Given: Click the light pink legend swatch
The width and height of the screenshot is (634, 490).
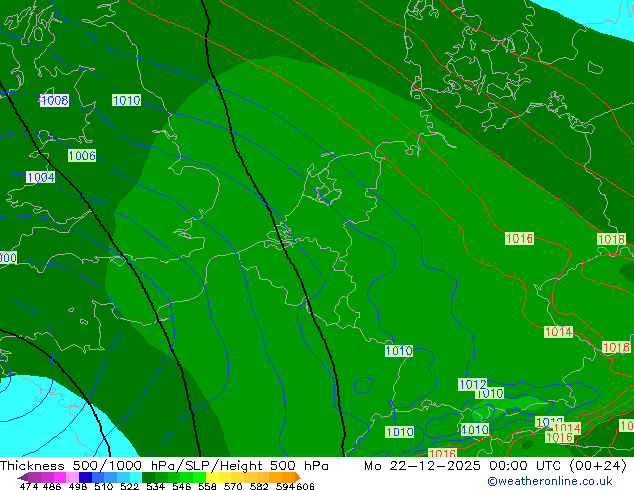Looking at the screenshot, I should (72, 477).
